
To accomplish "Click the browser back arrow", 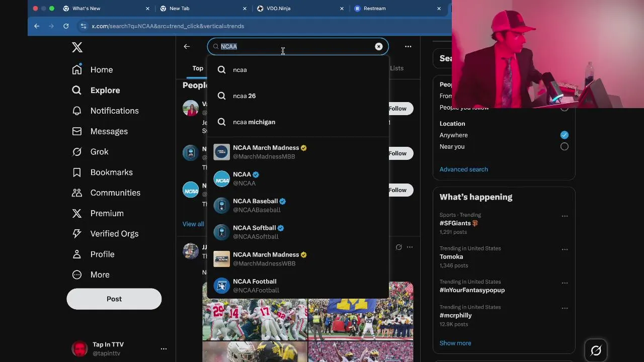I will pos(37,26).
